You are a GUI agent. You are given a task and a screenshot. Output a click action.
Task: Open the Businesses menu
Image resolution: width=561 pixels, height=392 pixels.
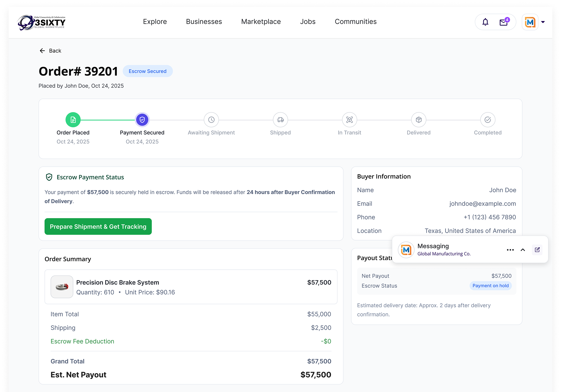click(204, 22)
